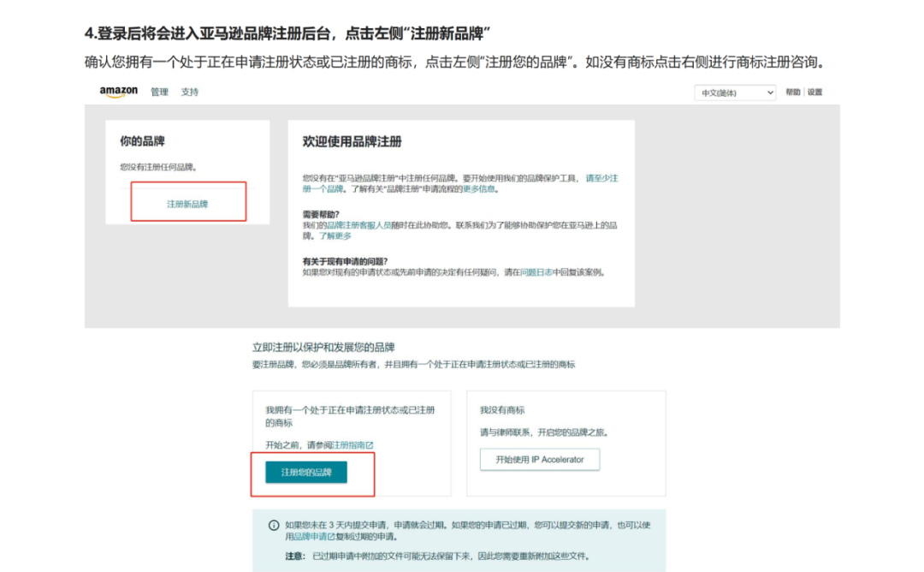Click the 注册您的品牌 button
The width and height of the screenshot is (924, 572).
click(x=306, y=473)
